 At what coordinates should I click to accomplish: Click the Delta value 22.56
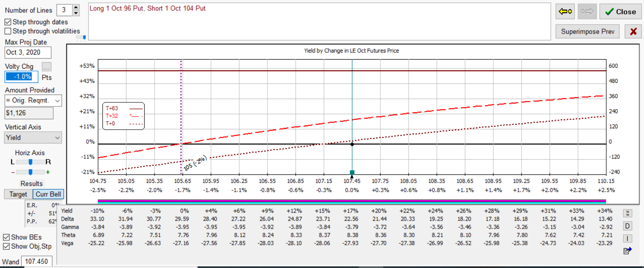(351, 219)
